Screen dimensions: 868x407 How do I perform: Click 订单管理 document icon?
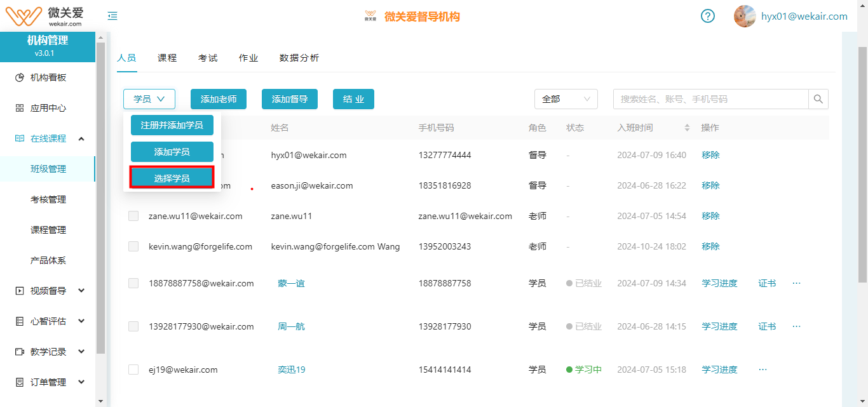[20, 382]
